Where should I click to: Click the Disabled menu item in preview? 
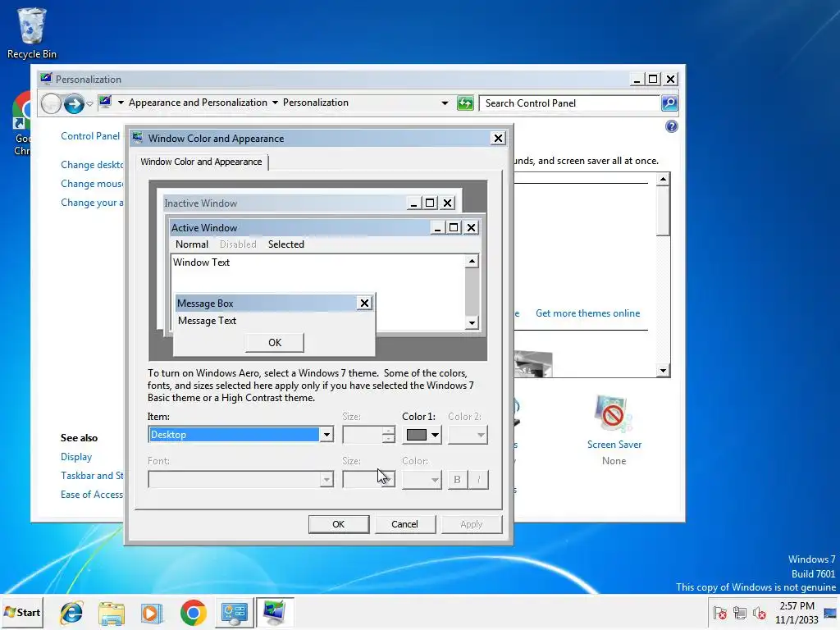click(x=238, y=244)
